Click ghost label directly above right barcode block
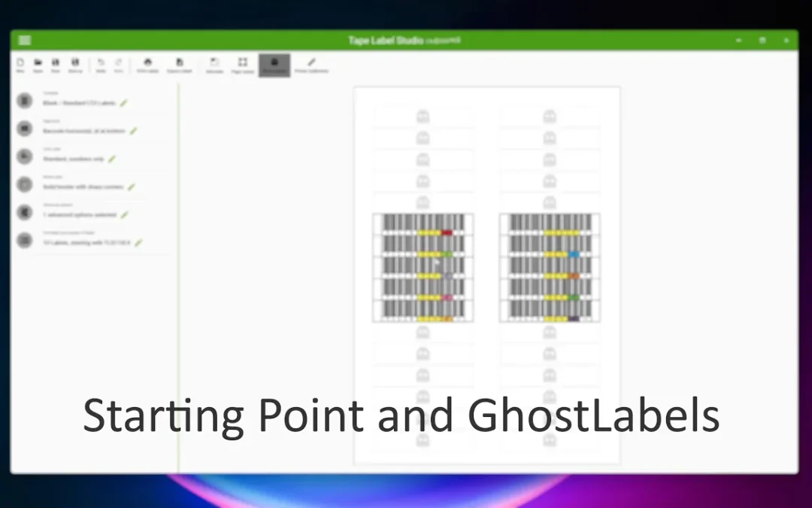This screenshot has width=812, height=508. coord(550,202)
